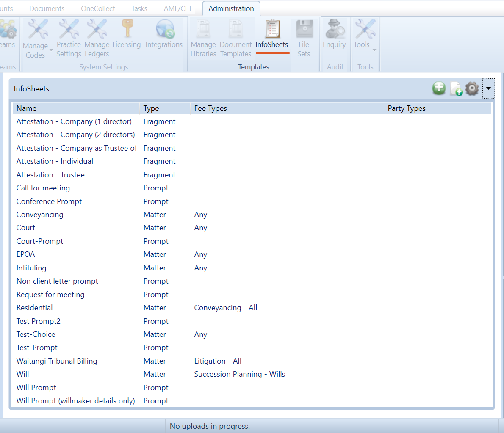The image size is (504, 433).
Task: Open Manage Libraries
Action: 203,39
